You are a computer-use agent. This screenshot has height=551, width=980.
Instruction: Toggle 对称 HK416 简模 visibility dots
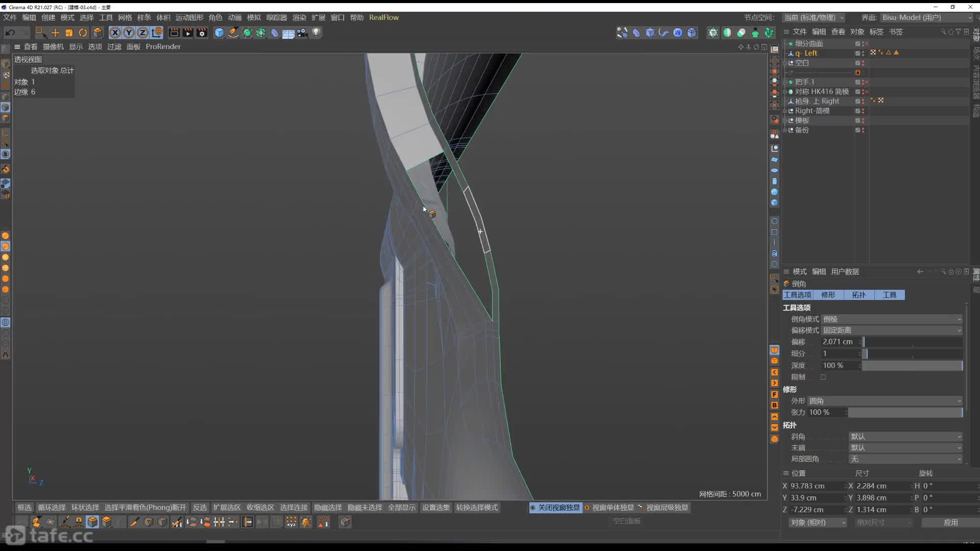tap(863, 92)
